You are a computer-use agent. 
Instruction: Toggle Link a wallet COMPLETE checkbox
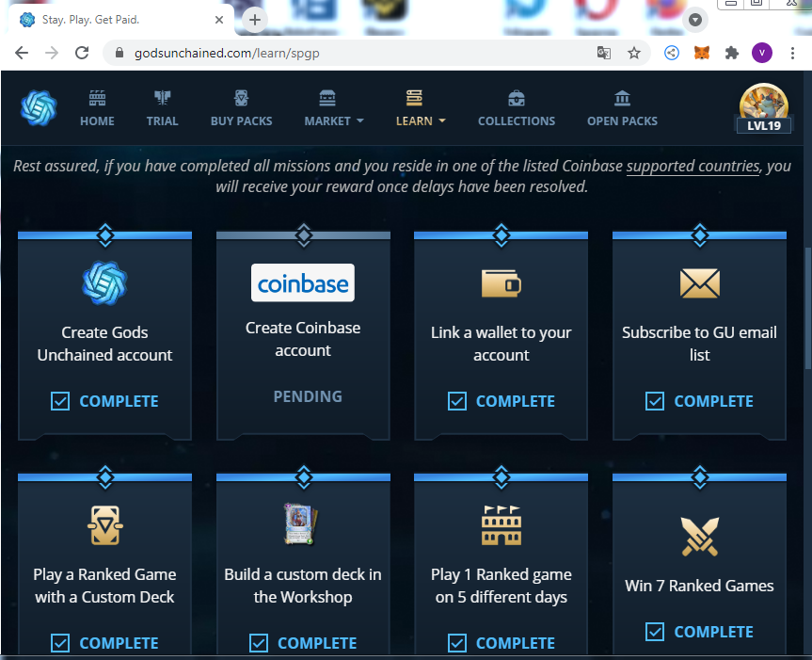(456, 401)
